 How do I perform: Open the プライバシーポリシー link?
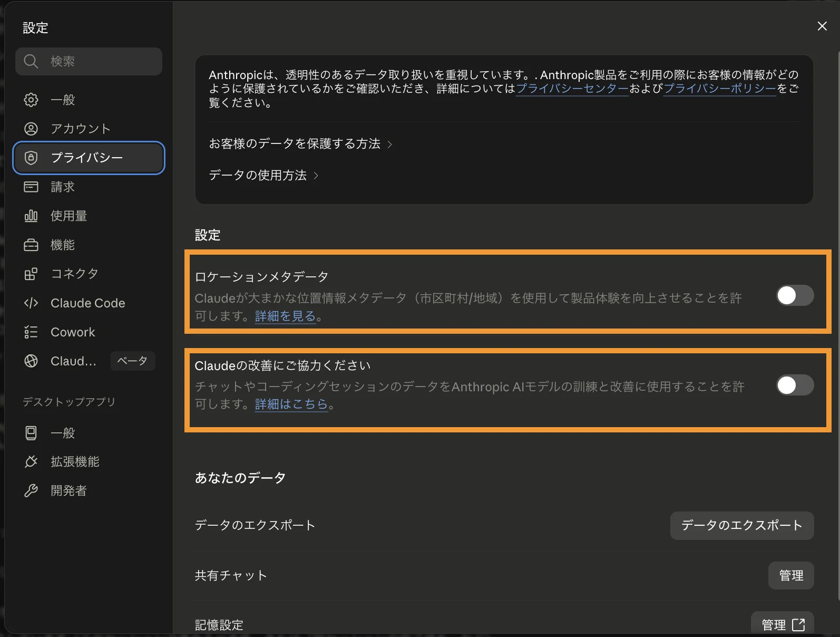click(x=720, y=89)
